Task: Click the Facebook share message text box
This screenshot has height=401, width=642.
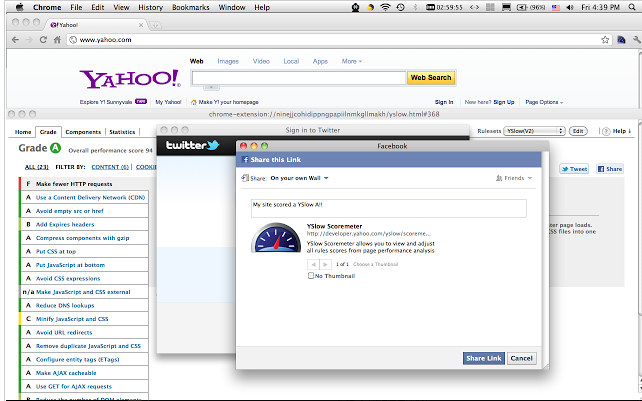Action: coord(389,208)
